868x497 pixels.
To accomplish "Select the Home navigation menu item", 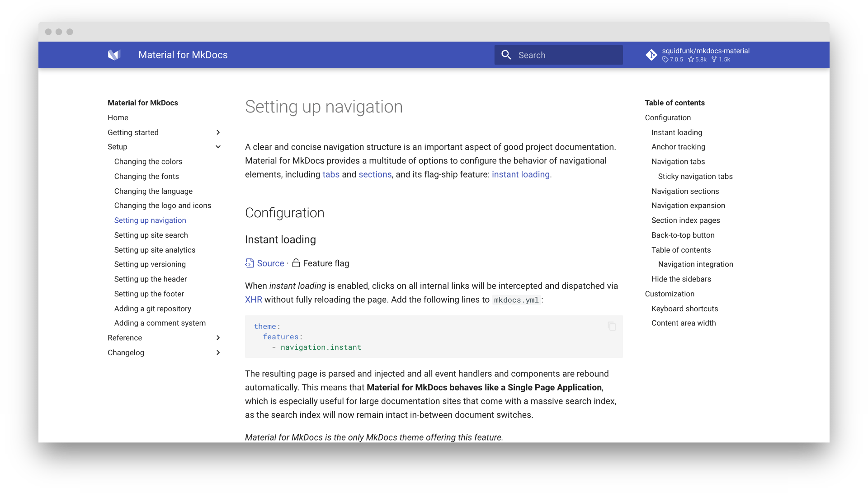I will point(118,117).
